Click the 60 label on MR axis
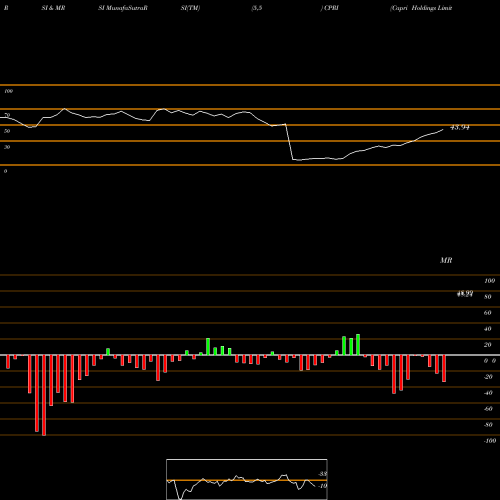Image resolution: width=500 pixels, height=500 pixels. click(x=488, y=313)
